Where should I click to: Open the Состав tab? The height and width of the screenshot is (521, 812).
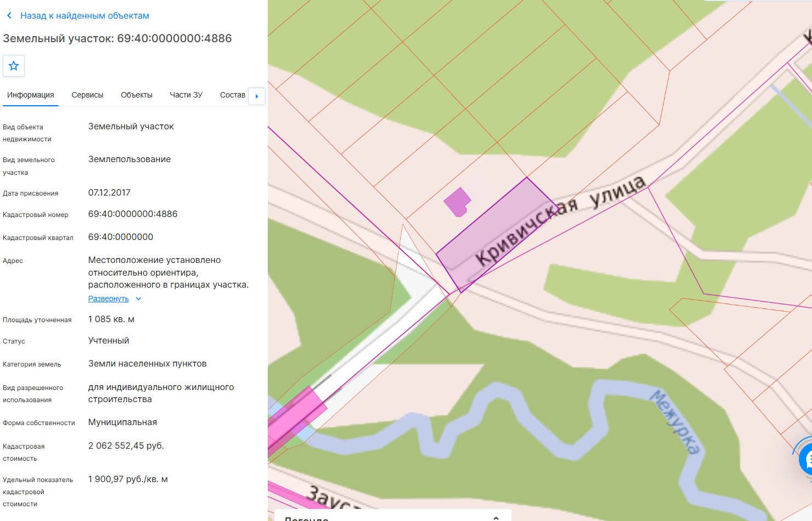click(x=233, y=95)
